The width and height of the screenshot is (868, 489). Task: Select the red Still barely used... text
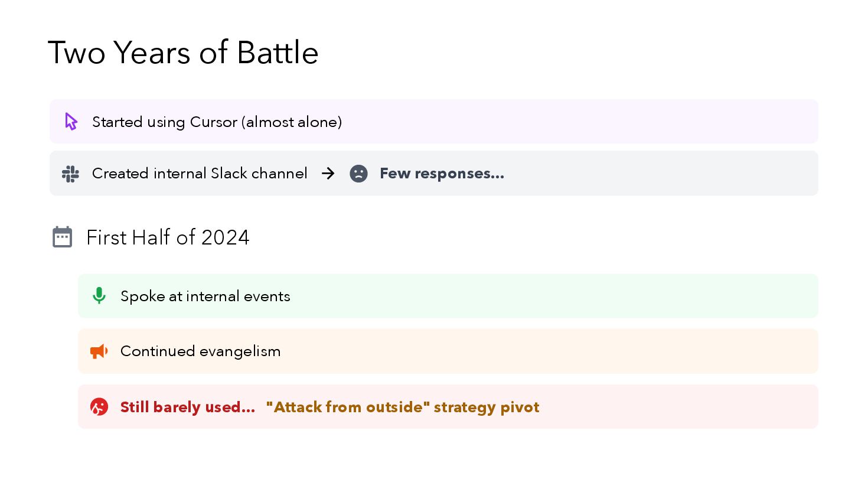click(188, 407)
